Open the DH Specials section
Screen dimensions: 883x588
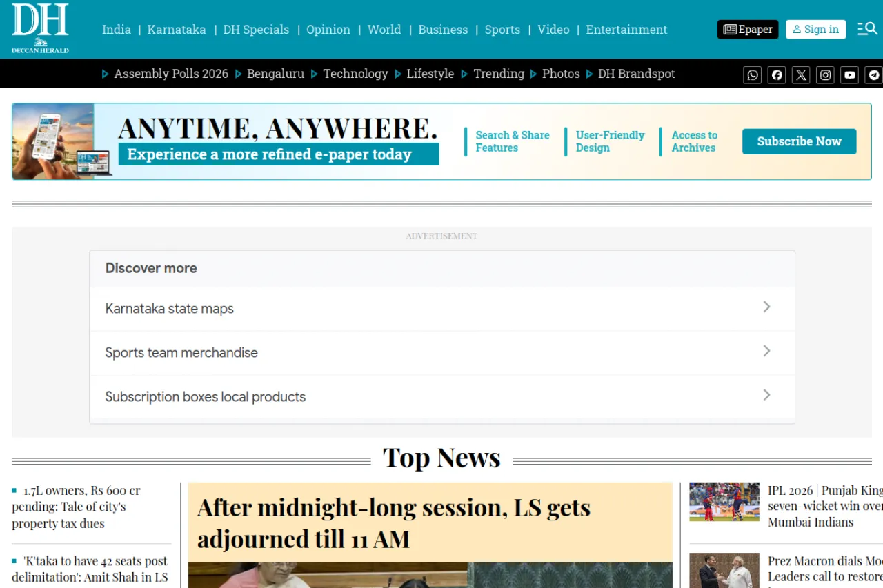tap(256, 30)
